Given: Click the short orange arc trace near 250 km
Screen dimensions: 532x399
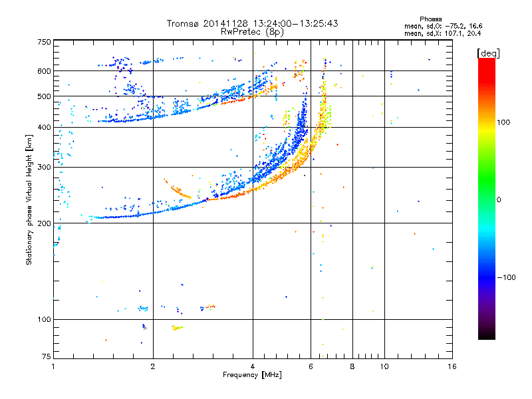Looking at the screenshot, I should (177, 189).
